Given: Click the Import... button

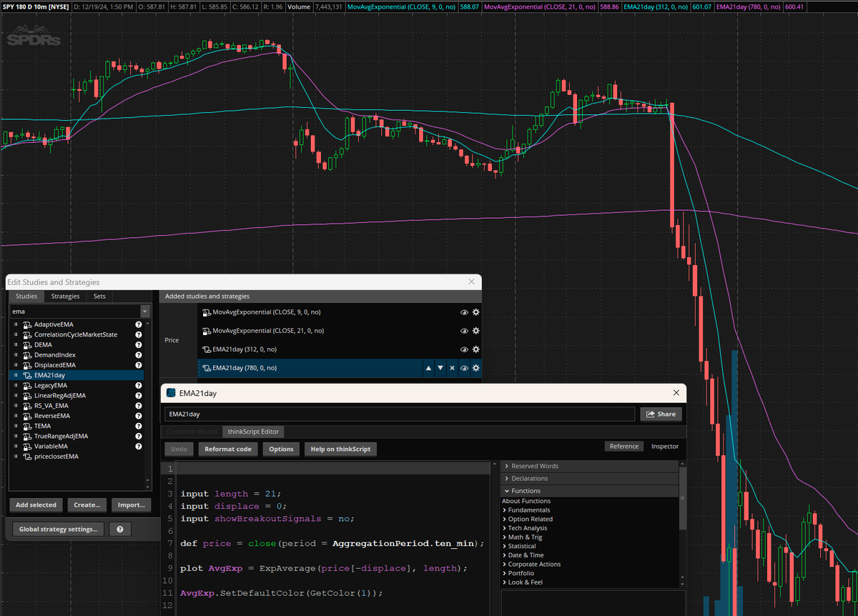Looking at the screenshot, I should pos(132,505).
